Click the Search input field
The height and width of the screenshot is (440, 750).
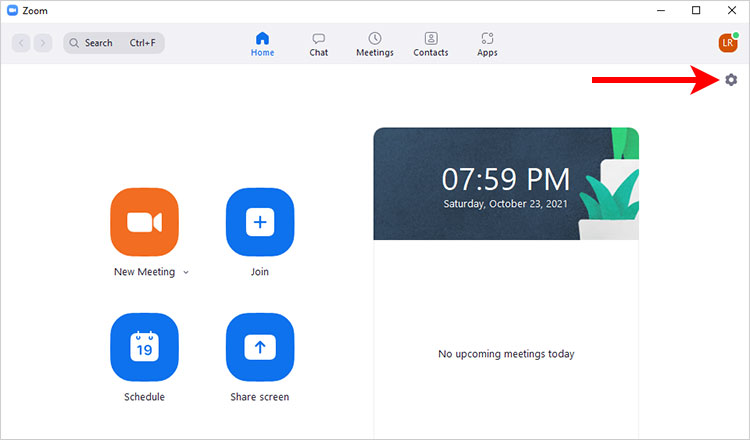[x=114, y=43]
